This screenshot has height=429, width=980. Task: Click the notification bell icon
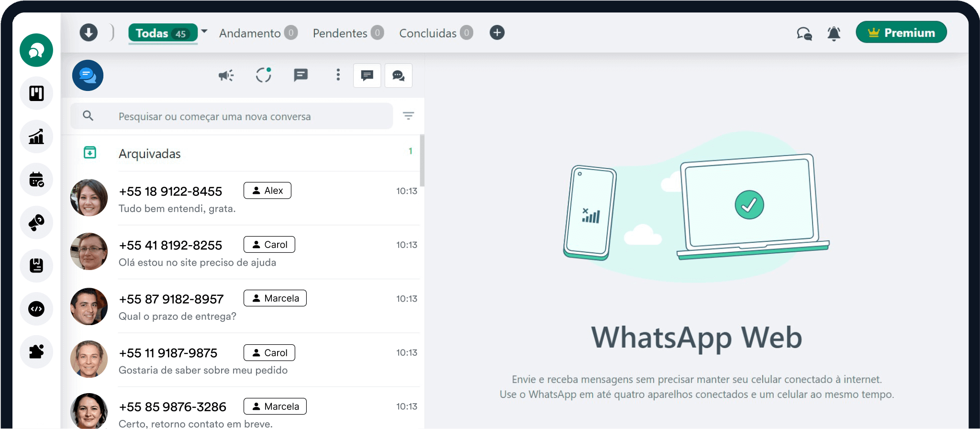[x=834, y=34]
